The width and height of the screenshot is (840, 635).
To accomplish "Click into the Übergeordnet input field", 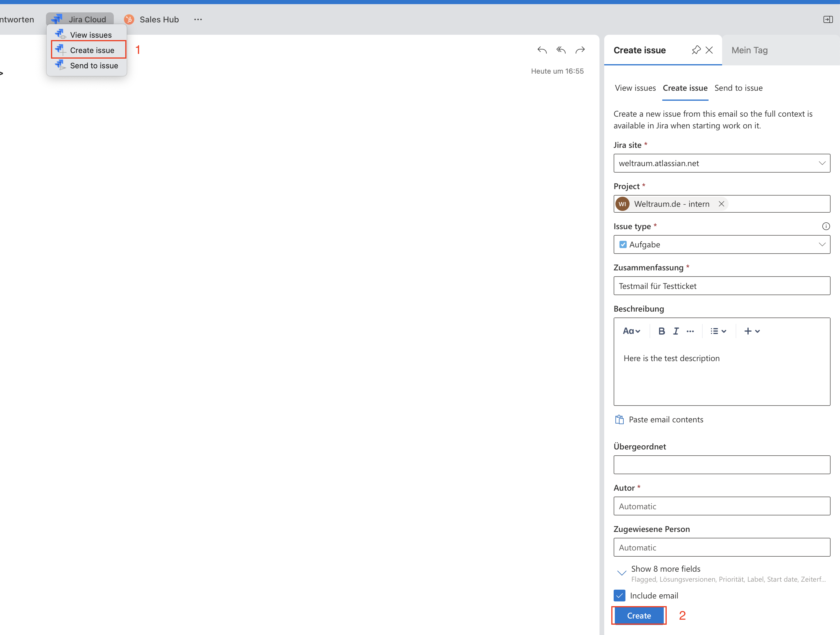I will 722,465.
